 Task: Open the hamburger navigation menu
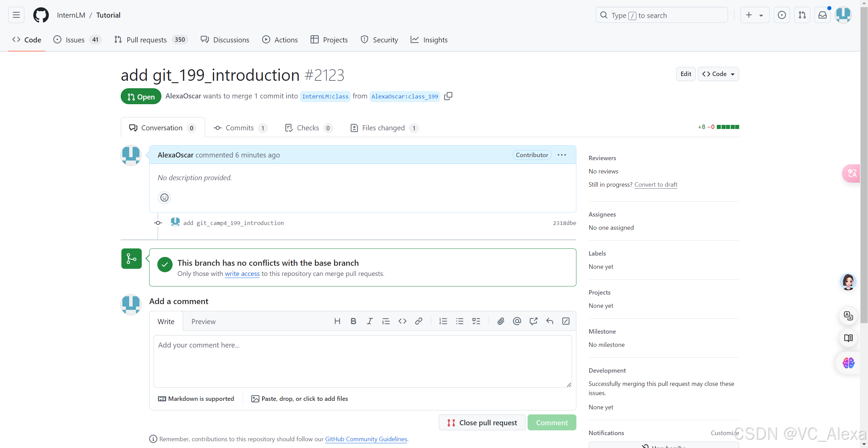click(x=16, y=15)
